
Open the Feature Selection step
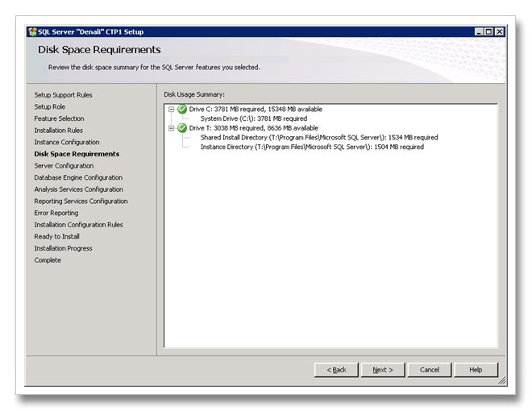(x=59, y=118)
